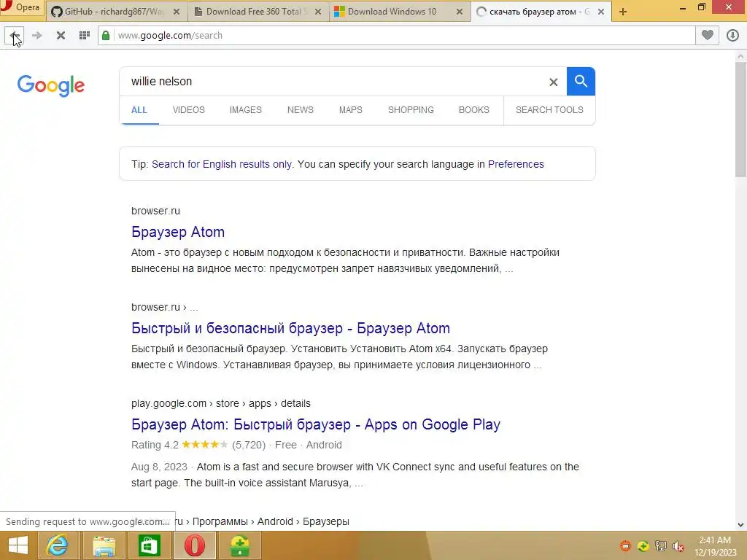This screenshot has height=560, width=747.
Task: Open a new tab with plus button
Action: coord(623,12)
